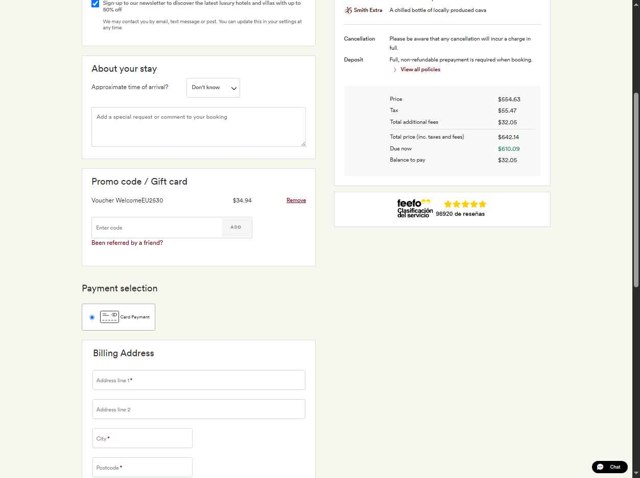Viewport: 640px width, 478px height.
Task: Uncheck the newsletter sign-up checkbox
Action: point(95,4)
